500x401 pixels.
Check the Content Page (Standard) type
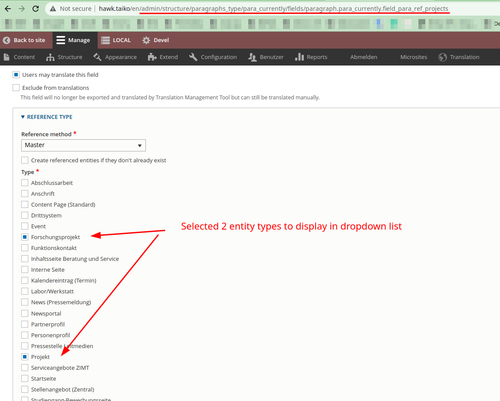[x=25, y=204]
